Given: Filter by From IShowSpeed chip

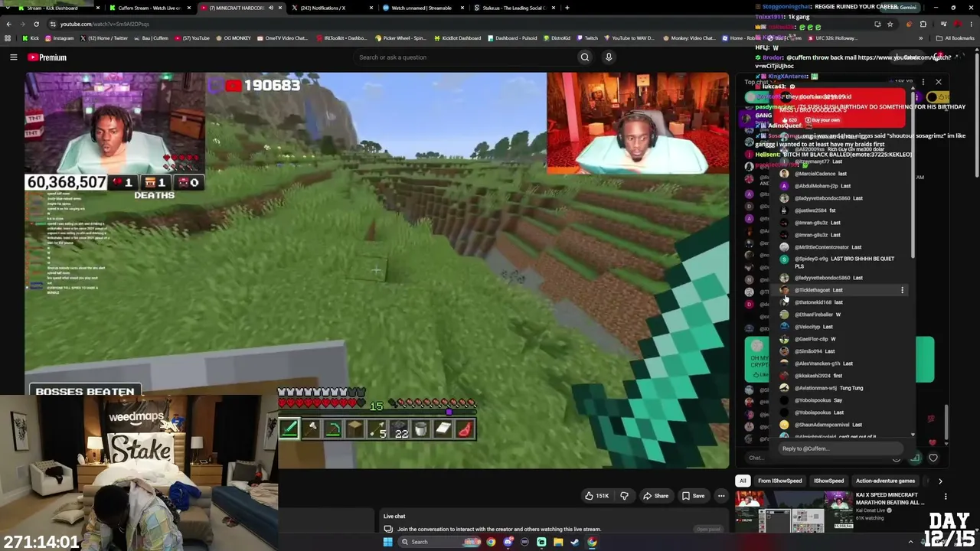Looking at the screenshot, I should [x=779, y=481].
